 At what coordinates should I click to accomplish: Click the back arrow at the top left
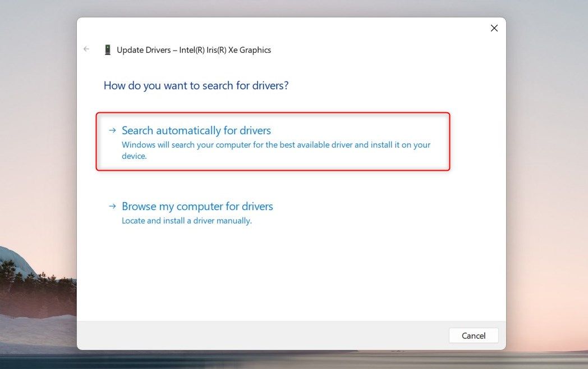click(86, 49)
